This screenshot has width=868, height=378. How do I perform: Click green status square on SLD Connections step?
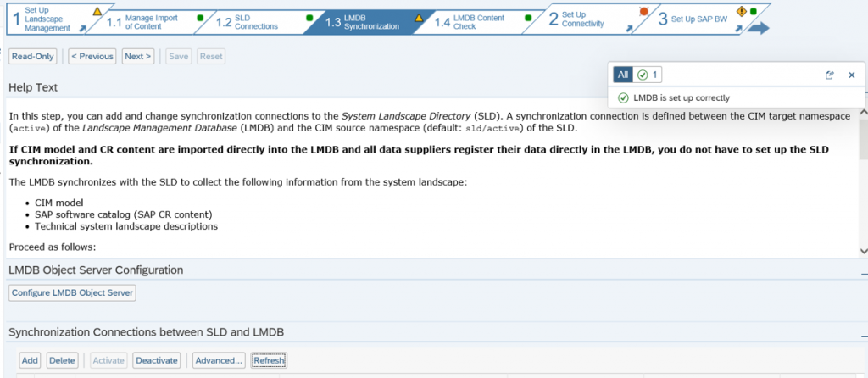[309, 18]
